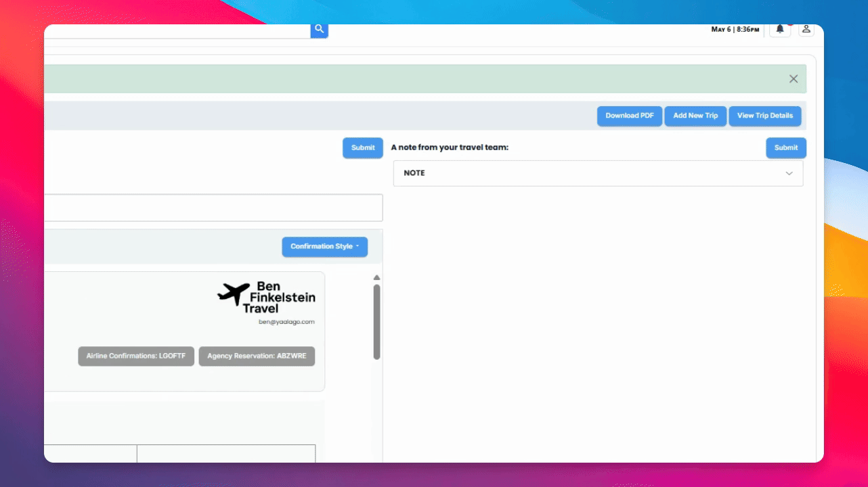Click Submit button beside travel team note
868x487 pixels.
pyautogui.click(x=786, y=147)
